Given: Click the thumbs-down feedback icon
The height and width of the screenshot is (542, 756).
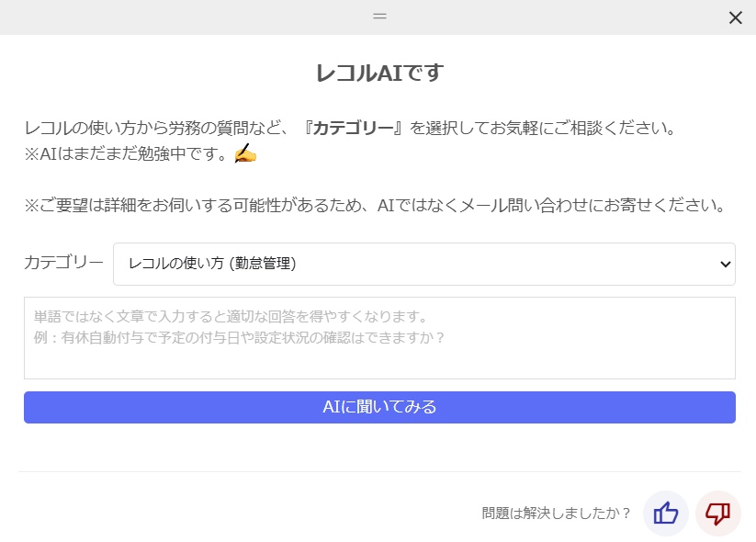Looking at the screenshot, I should (717, 514).
